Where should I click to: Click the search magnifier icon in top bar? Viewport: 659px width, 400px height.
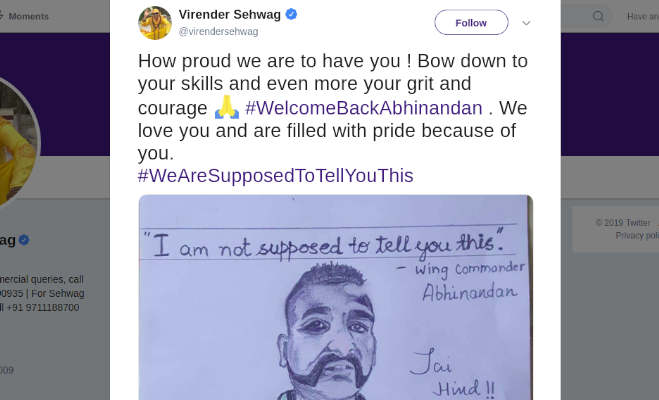pos(598,16)
